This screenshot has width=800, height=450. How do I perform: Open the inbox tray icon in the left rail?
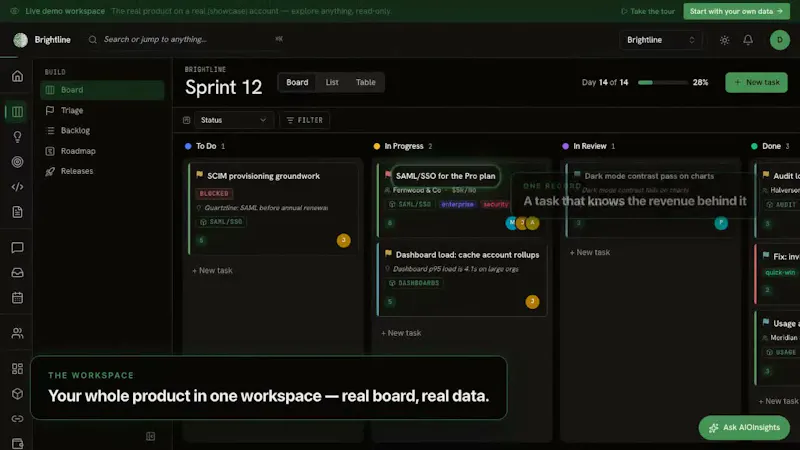[x=17, y=272]
